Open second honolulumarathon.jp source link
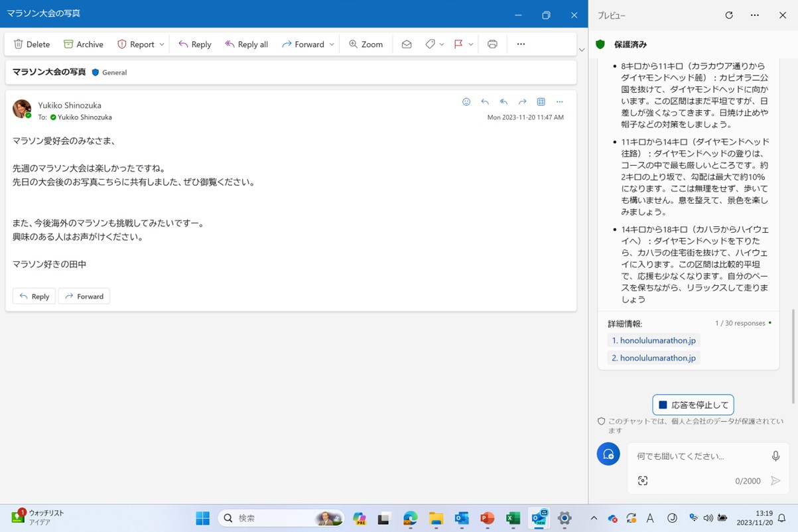This screenshot has width=798, height=532. pos(654,358)
